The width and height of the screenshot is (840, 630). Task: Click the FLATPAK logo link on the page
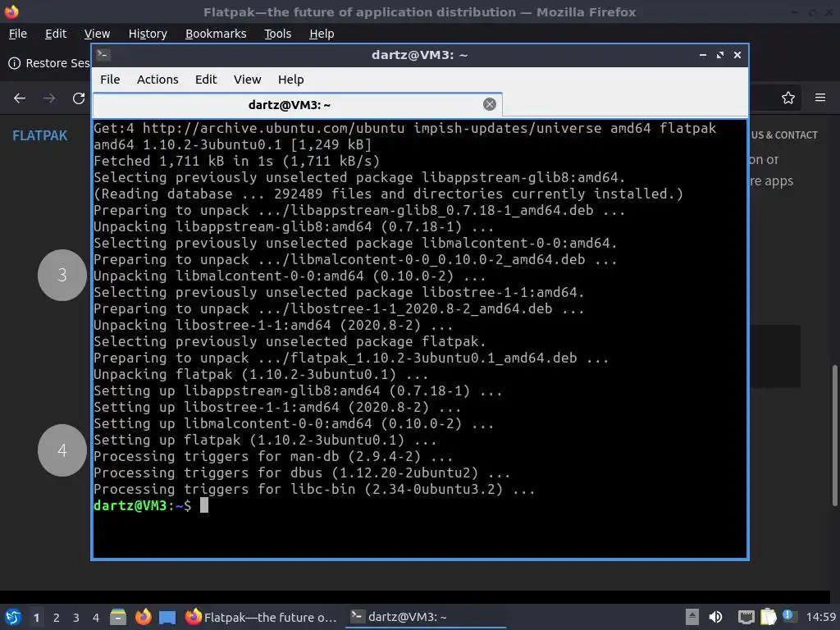[40, 135]
